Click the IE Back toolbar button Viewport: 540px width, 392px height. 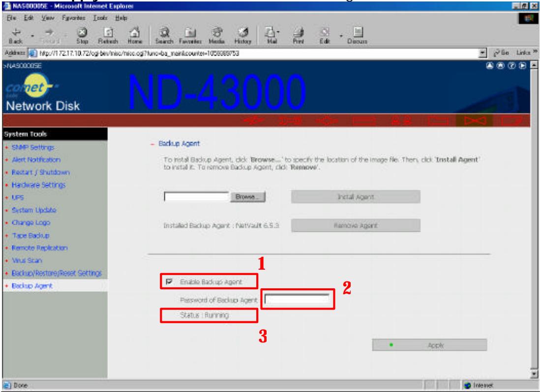15,36
